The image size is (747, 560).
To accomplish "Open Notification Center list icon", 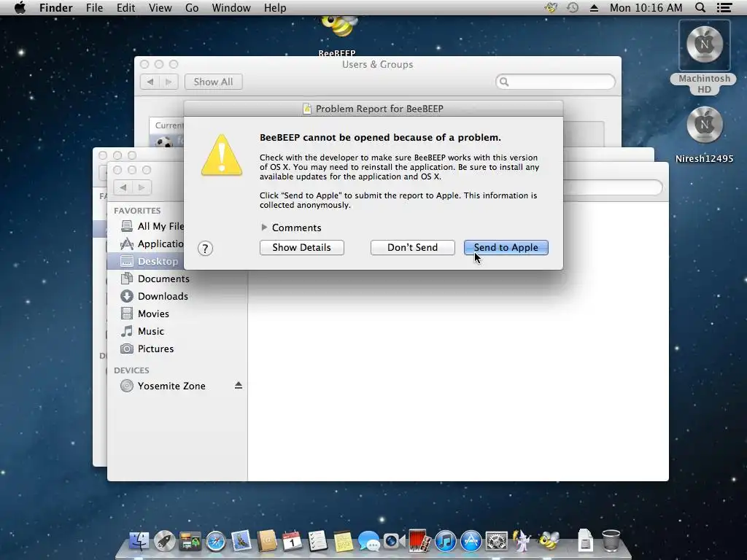I will point(724,7).
